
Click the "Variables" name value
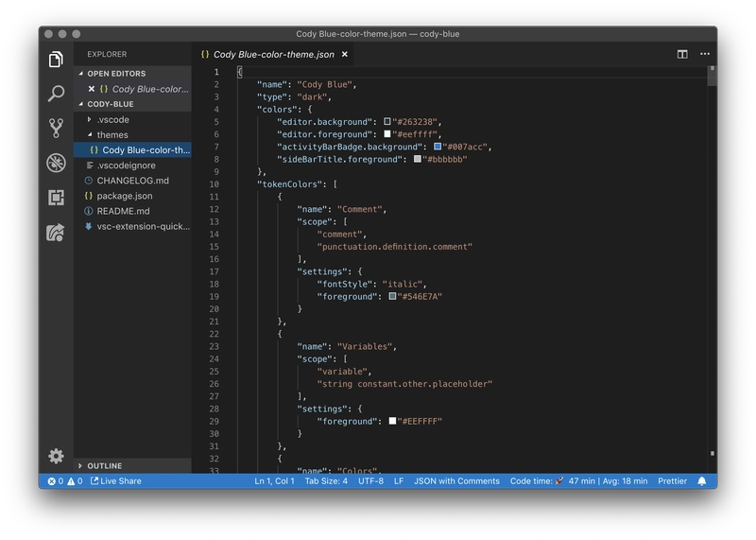point(365,346)
